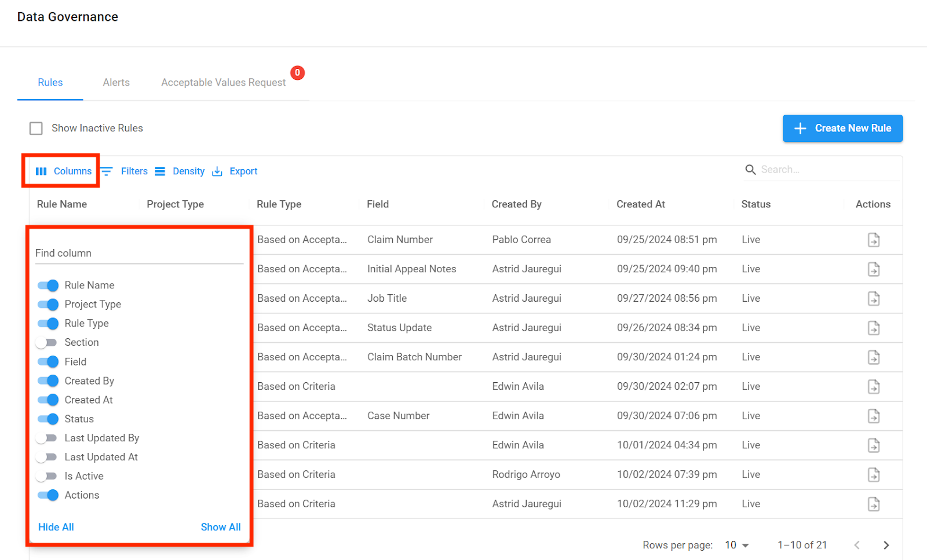This screenshot has height=560, width=927.
Task: Click the search magnifier icon
Action: click(x=750, y=170)
